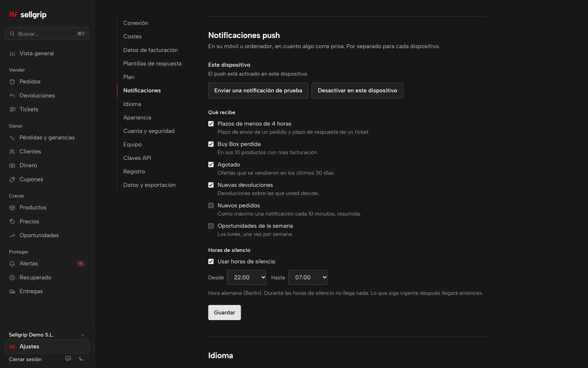The image size is (588, 368).
Task: Uncheck the Agotado checkbox
Action: (x=211, y=164)
